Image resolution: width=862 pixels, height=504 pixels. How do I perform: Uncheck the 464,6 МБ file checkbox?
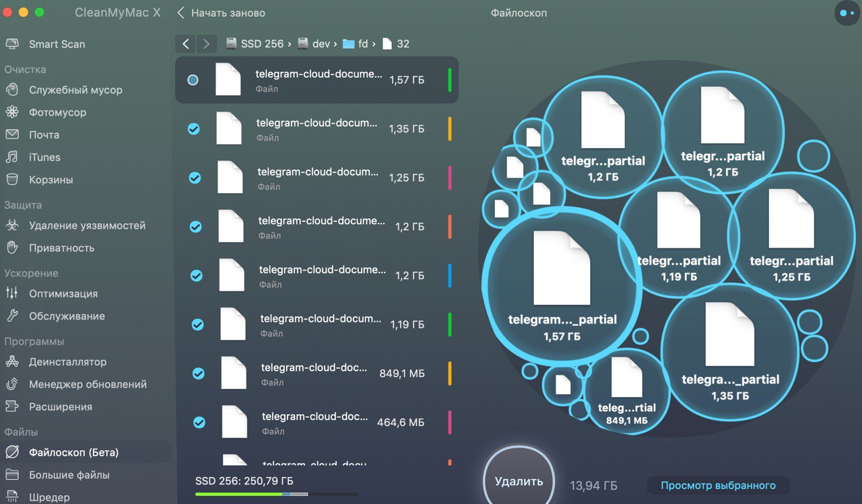(199, 422)
